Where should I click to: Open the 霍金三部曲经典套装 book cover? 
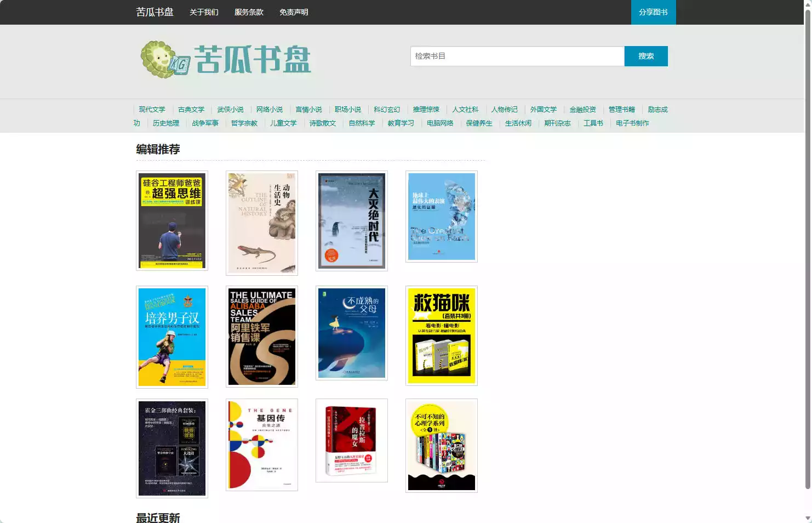pyautogui.click(x=172, y=448)
